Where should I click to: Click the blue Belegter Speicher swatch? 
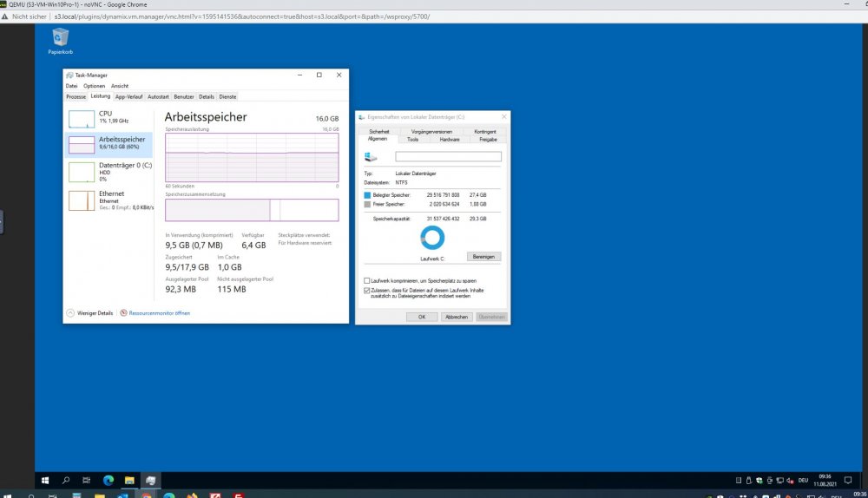point(367,195)
